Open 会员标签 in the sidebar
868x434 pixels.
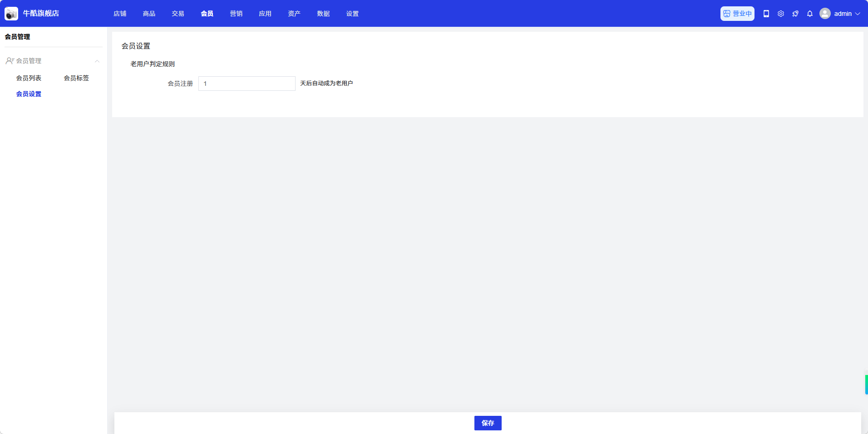[76, 78]
